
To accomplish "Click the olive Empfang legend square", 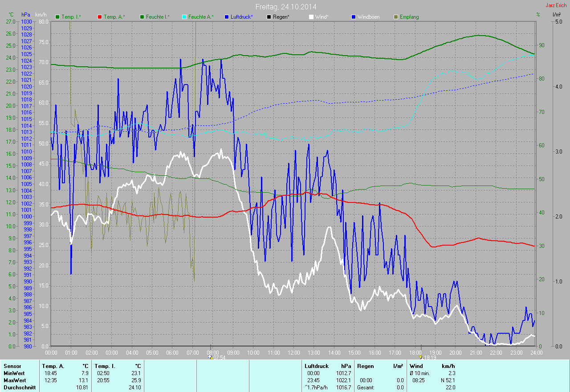I will (396, 17).
